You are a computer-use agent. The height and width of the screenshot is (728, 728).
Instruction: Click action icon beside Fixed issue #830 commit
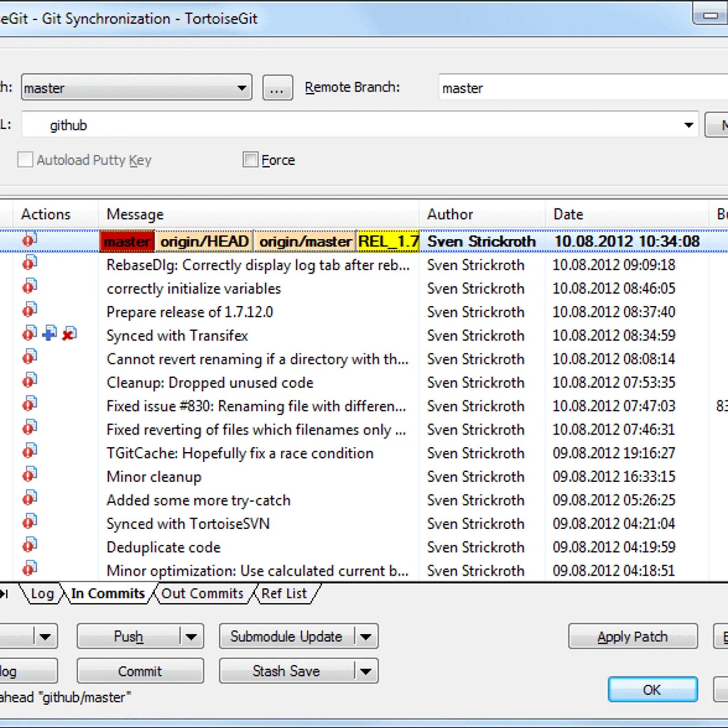tap(30, 404)
